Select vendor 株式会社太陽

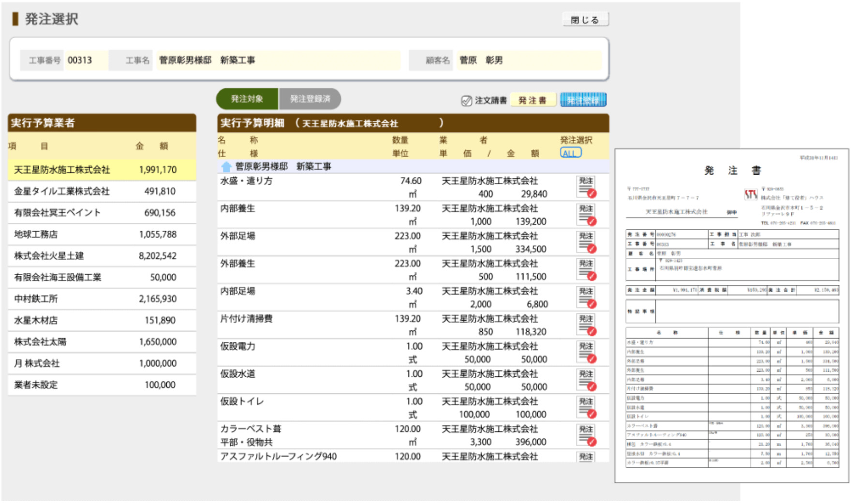click(x=102, y=342)
